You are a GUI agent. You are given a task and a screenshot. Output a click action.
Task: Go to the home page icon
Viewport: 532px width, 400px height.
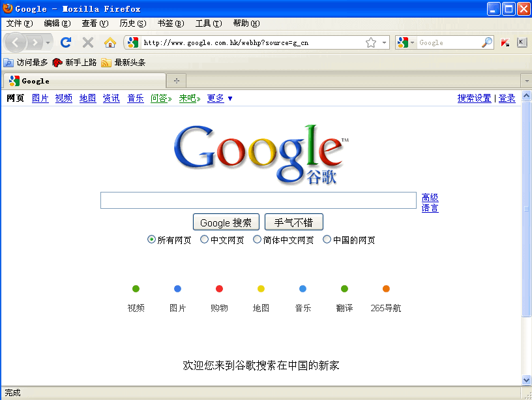click(110, 42)
